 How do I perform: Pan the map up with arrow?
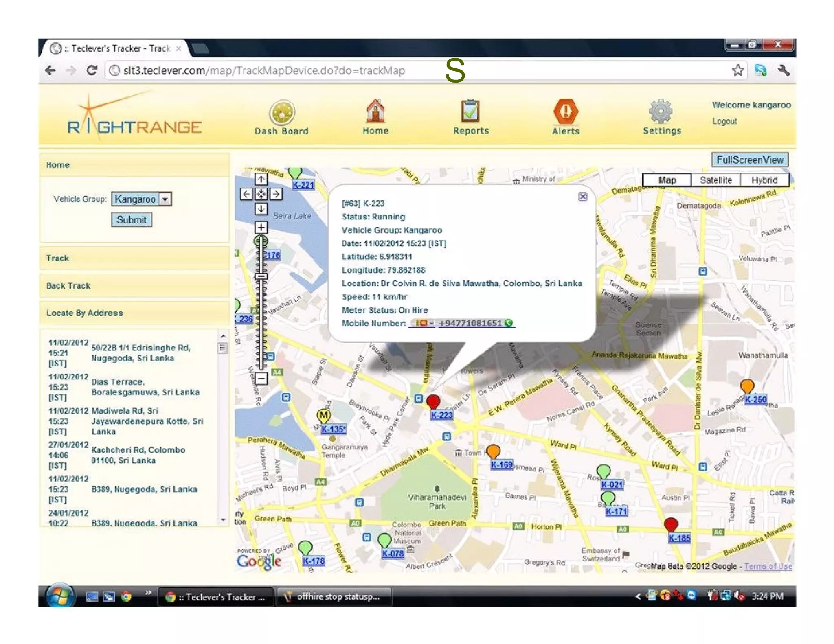[x=261, y=179]
